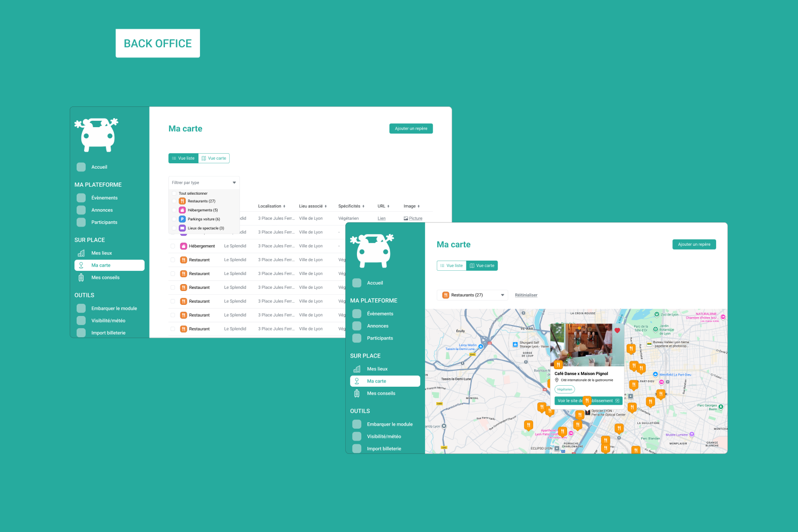This screenshot has height=532, width=798.
Task: Click the pink Hébergement icon in table row
Action: [x=184, y=246]
